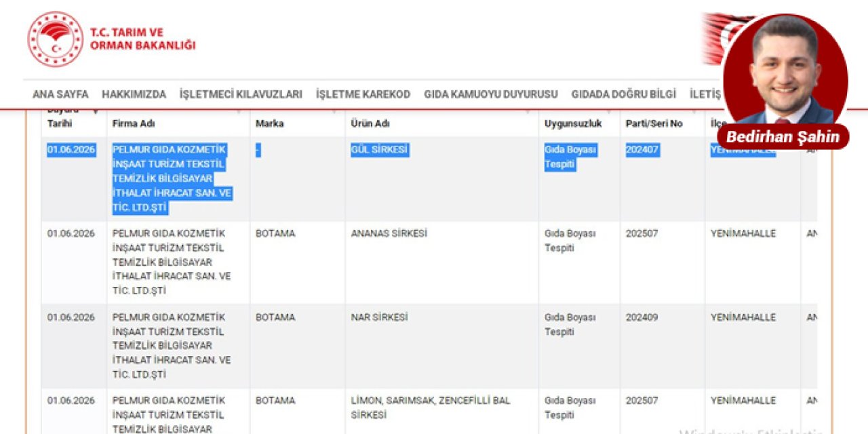Open İŞLETME KAREKOD menu item
The width and height of the screenshot is (868, 434).
[x=363, y=94]
